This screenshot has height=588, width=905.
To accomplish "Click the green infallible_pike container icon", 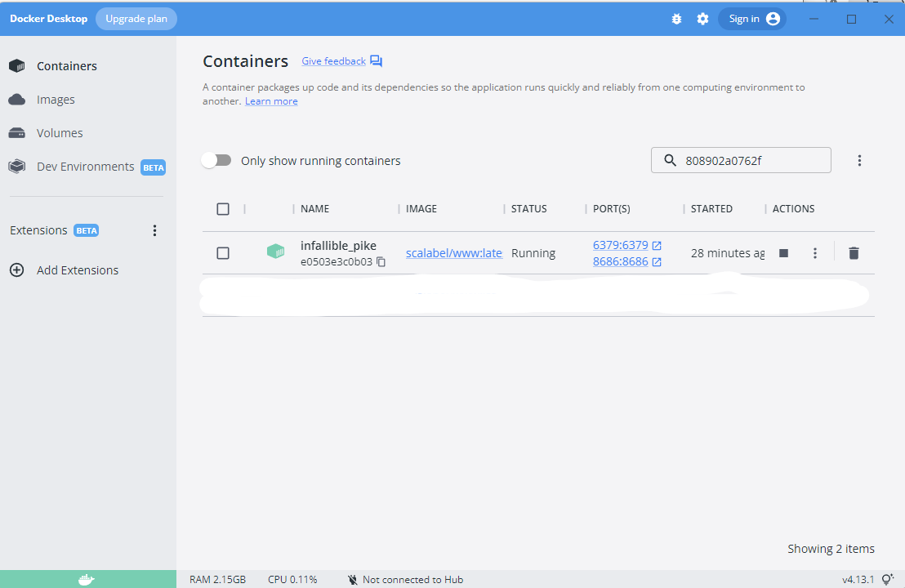I will click(x=276, y=252).
